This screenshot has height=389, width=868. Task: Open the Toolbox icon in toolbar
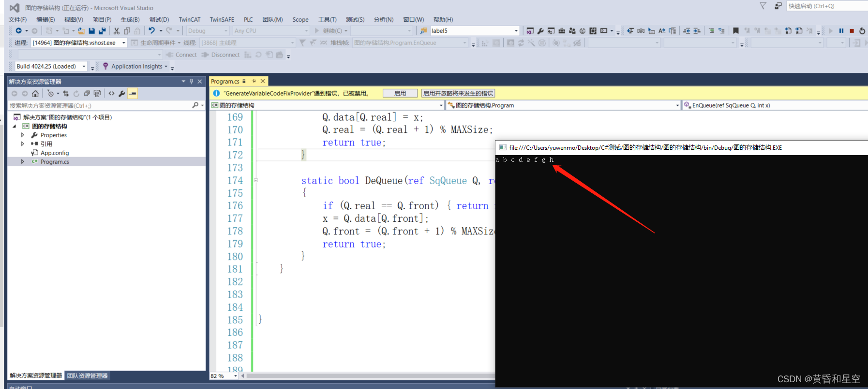562,30
